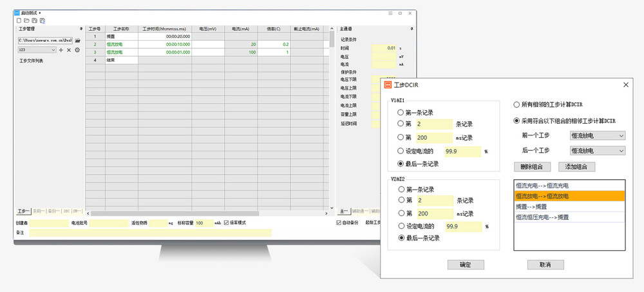Save the step file using the save icon
The height and width of the screenshot is (292, 644).
tap(34, 21)
